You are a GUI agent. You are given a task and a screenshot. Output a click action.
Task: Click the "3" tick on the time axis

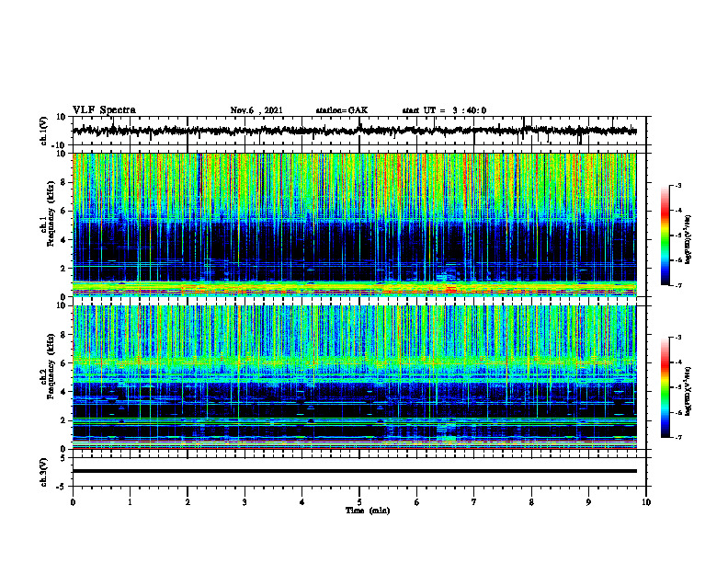pyautogui.click(x=245, y=502)
